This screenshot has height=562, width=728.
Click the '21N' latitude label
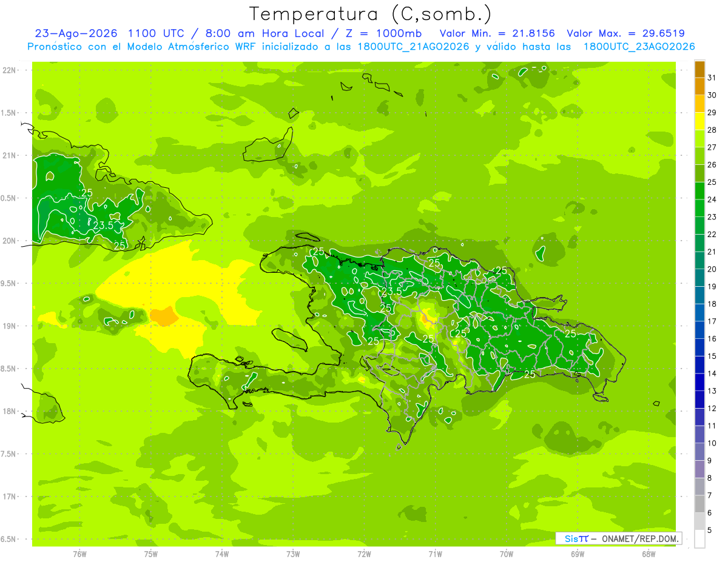pyautogui.click(x=8, y=155)
